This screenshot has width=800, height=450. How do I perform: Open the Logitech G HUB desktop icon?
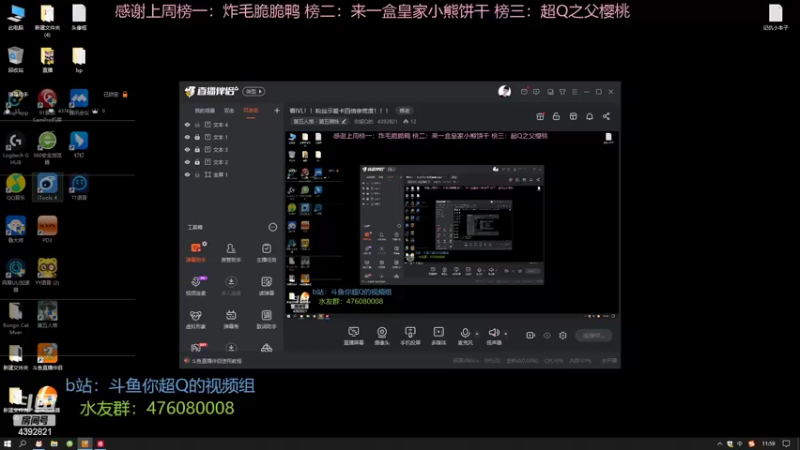pyautogui.click(x=16, y=148)
